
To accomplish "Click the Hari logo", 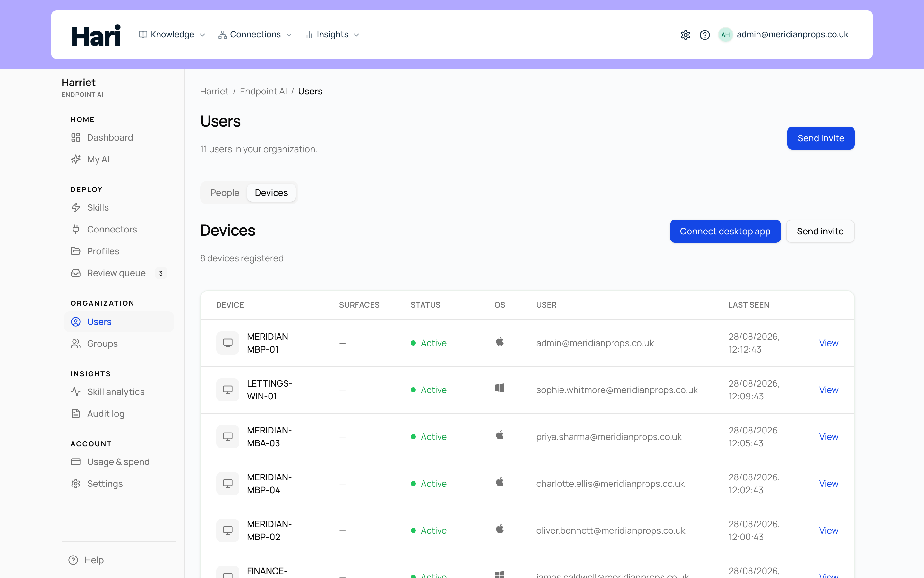I will [96, 35].
